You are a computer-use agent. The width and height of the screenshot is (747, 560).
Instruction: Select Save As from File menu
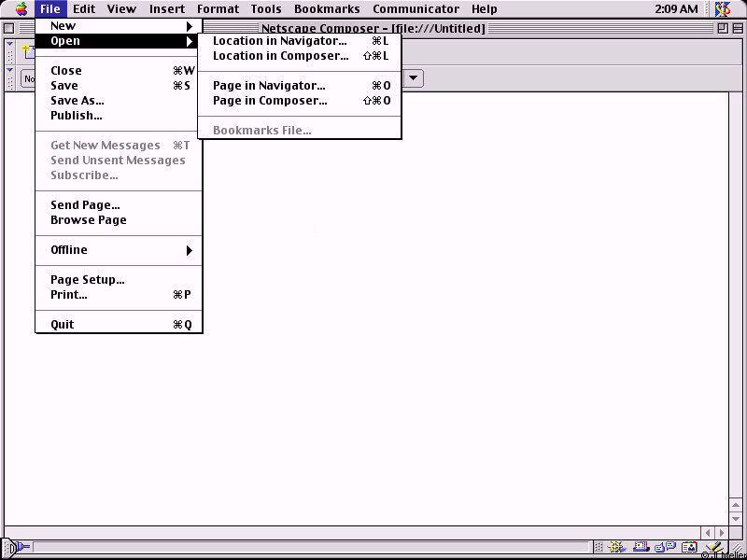coord(78,101)
